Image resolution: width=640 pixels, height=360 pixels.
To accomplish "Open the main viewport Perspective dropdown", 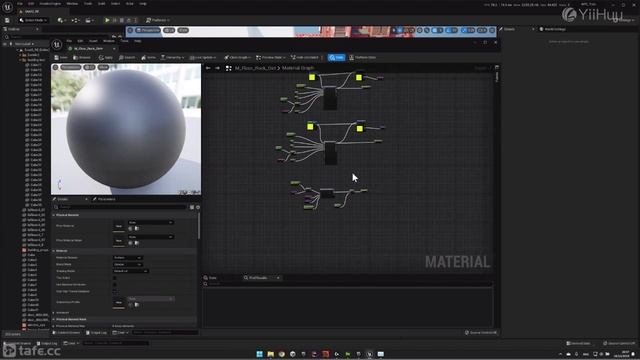I will click(148, 30).
